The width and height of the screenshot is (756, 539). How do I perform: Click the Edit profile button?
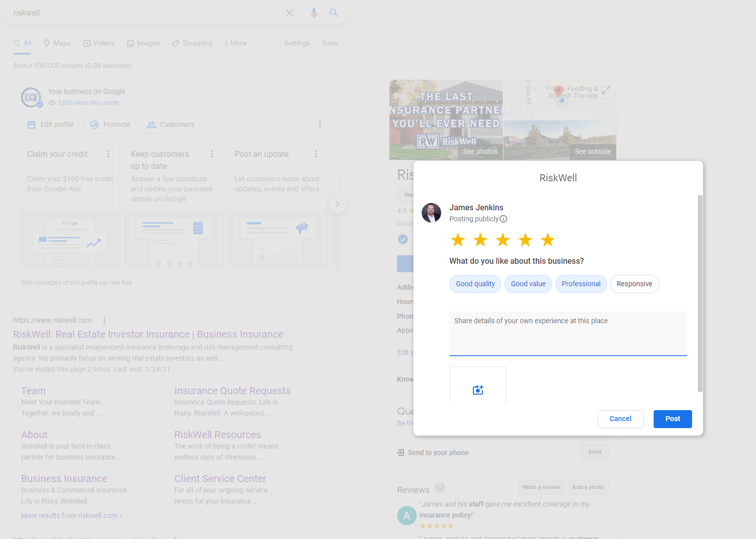pyautogui.click(x=50, y=125)
